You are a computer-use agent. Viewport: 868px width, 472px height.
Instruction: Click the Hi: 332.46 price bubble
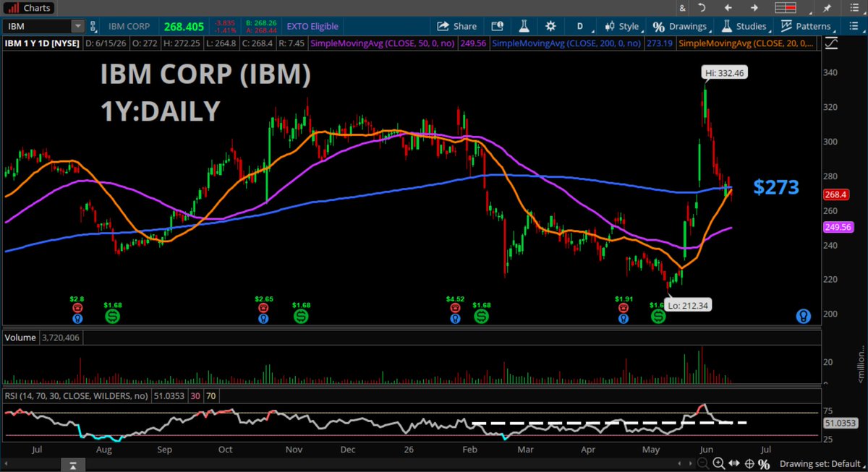723,73
